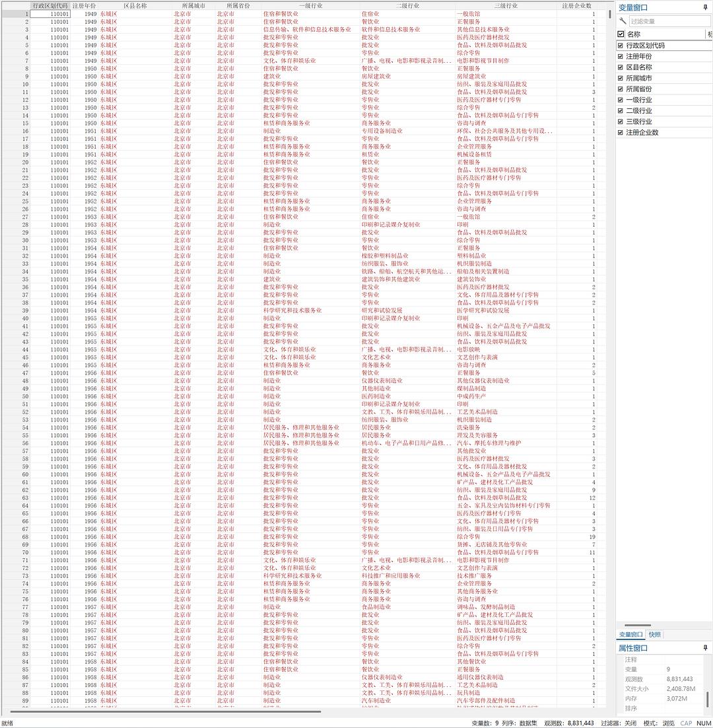The width and height of the screenshot is (713, 728).
Task: Select the 所属省份 column header
Action: pyautogui.click(x=238, y=5)
